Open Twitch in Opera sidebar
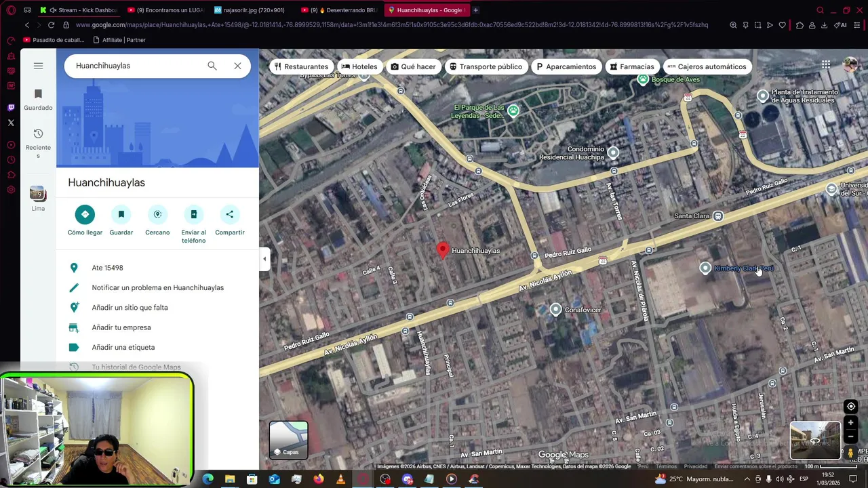The height and width of the screenshot is (488, 868). (11, 108)
